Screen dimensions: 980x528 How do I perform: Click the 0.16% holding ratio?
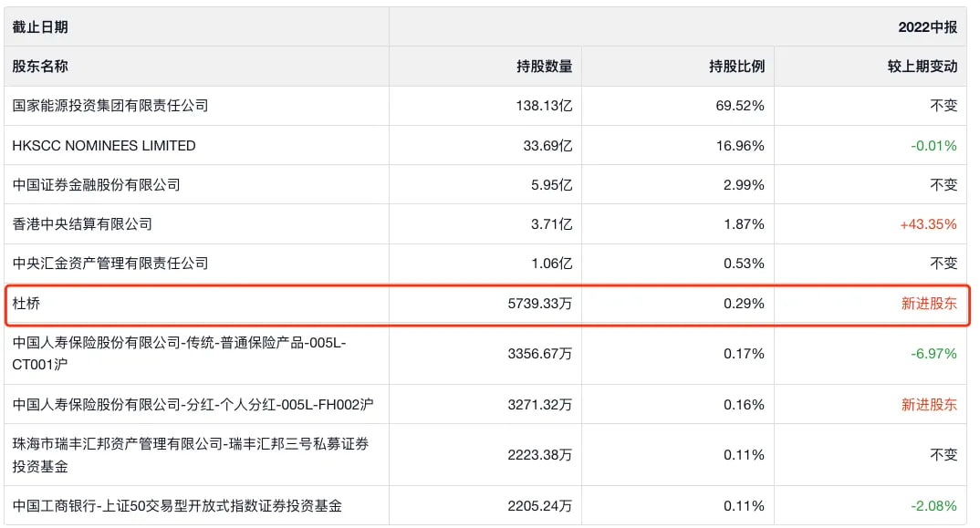[744, 405]
